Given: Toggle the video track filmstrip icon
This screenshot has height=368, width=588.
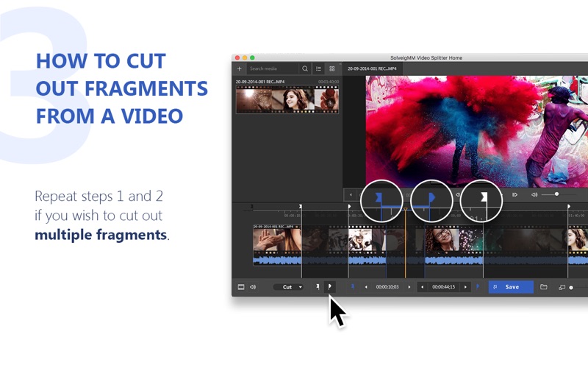Looking at the screenshot, I should (241, 287).
